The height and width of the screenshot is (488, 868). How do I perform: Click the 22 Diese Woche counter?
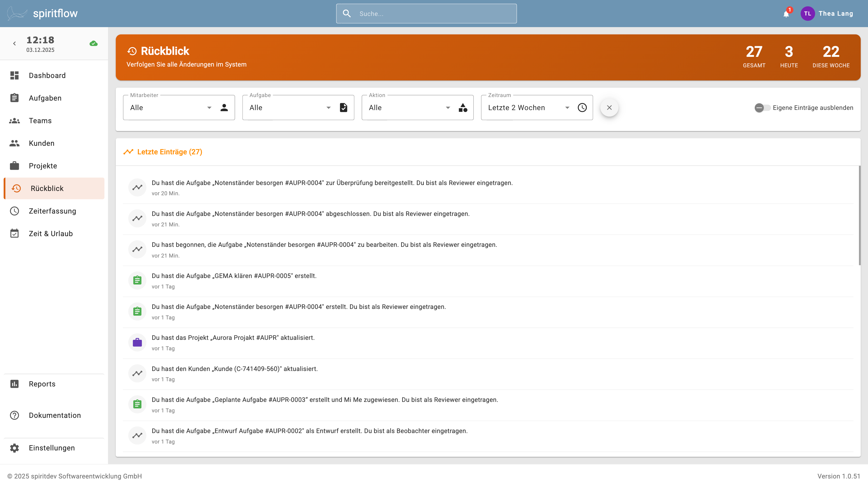[x=831, y=56]
